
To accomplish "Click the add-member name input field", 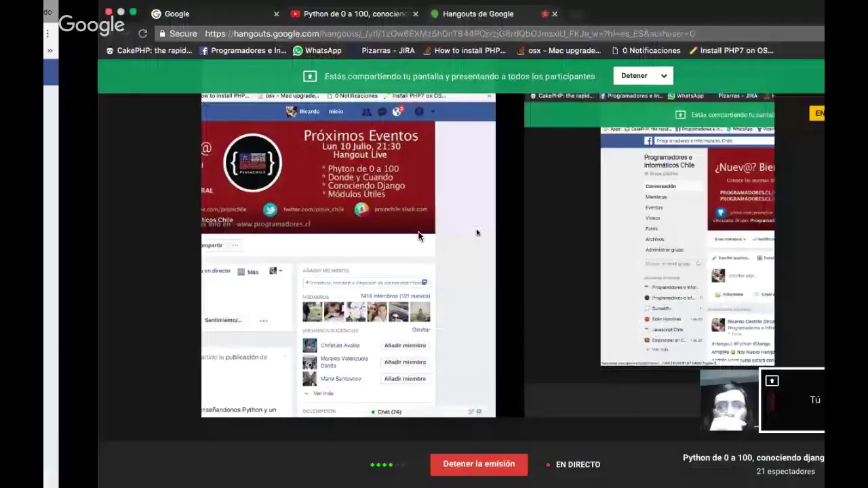I will [366, 283].
